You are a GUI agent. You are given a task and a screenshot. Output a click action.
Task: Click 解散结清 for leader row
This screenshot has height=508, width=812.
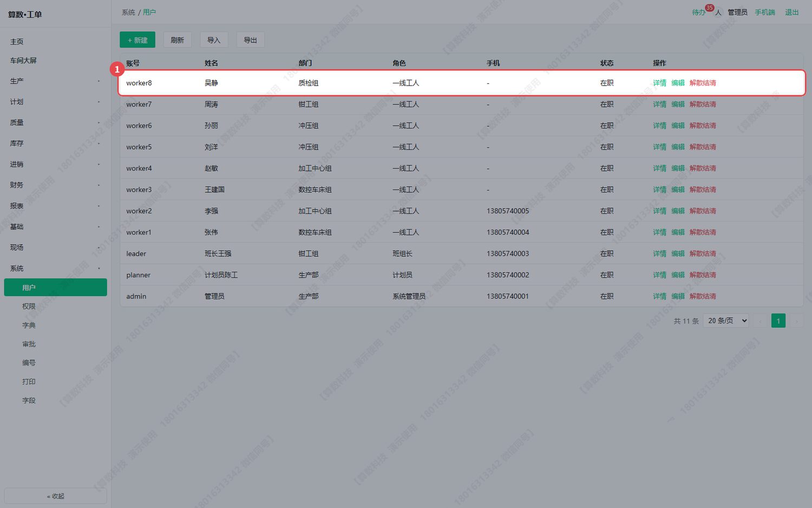703,253
